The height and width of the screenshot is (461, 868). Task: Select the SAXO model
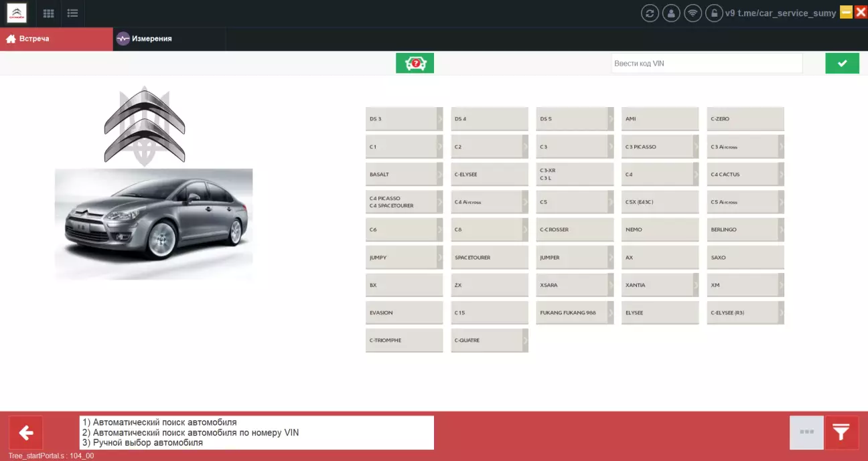click(745, 258)
